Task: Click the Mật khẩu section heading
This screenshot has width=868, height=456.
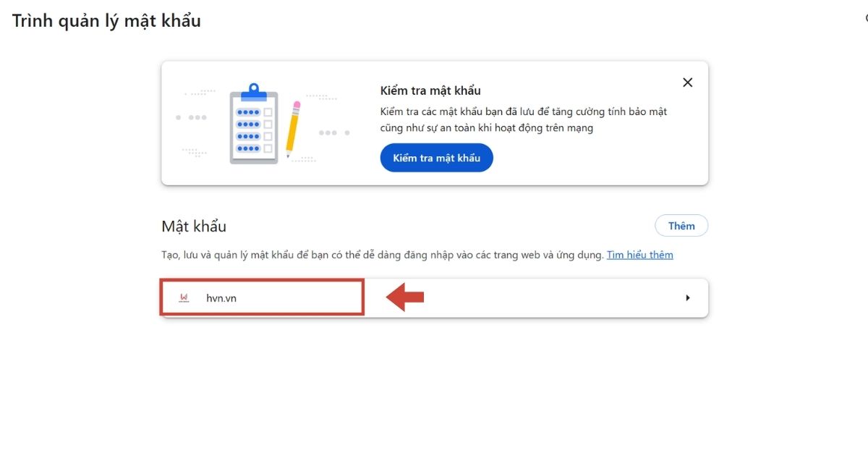Action: (194, 227)
